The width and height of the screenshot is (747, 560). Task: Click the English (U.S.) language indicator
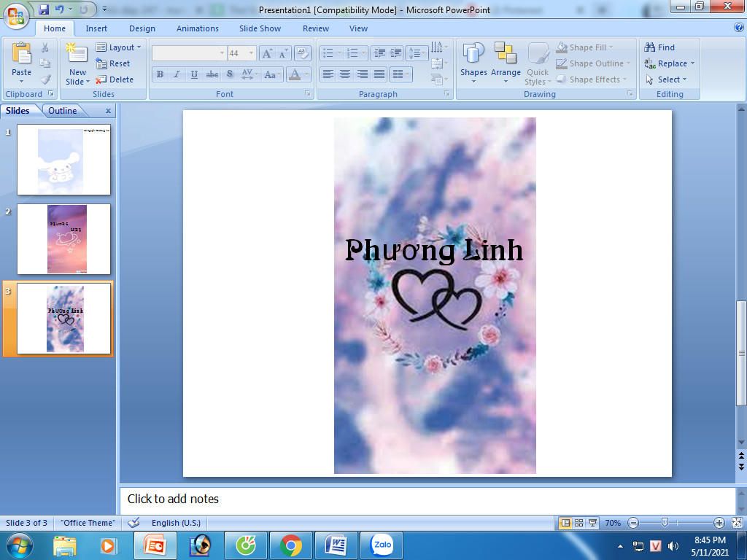pyautogui.click(x=176, y=523)
